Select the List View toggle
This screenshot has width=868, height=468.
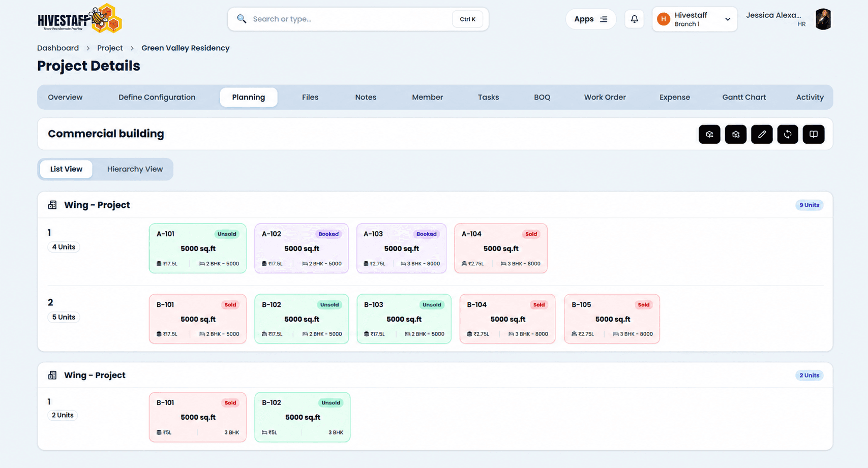(66, 169)
